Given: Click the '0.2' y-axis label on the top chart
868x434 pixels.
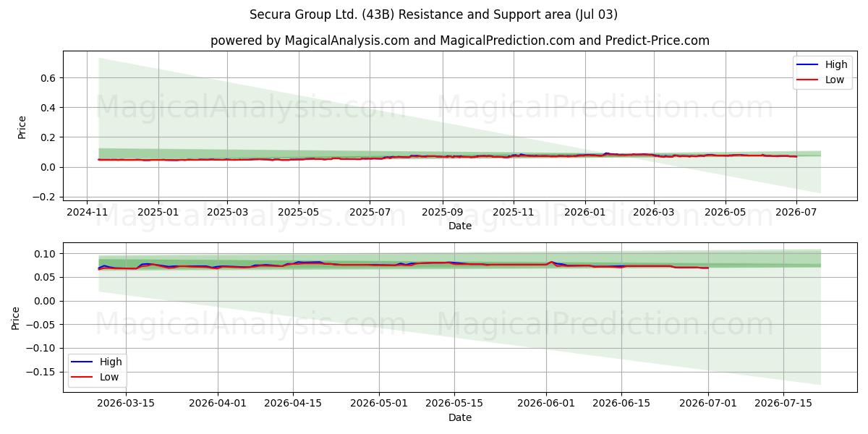Looking at the screenshot, I should [x=49, y=137].
